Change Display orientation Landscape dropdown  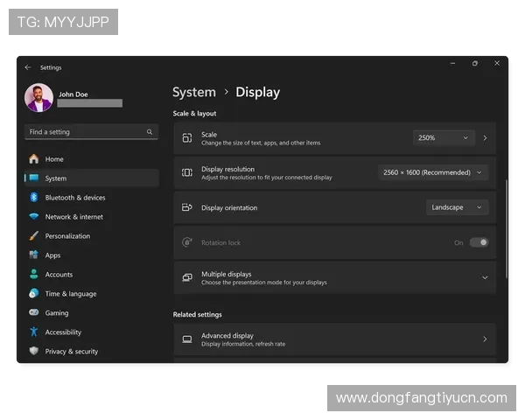click(457, 207)
